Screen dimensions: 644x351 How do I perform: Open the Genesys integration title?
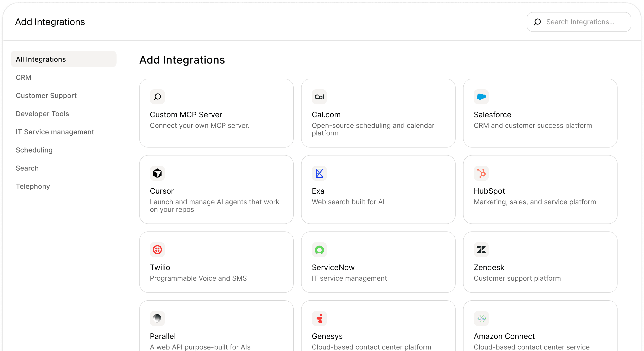[x=327, y=336]
